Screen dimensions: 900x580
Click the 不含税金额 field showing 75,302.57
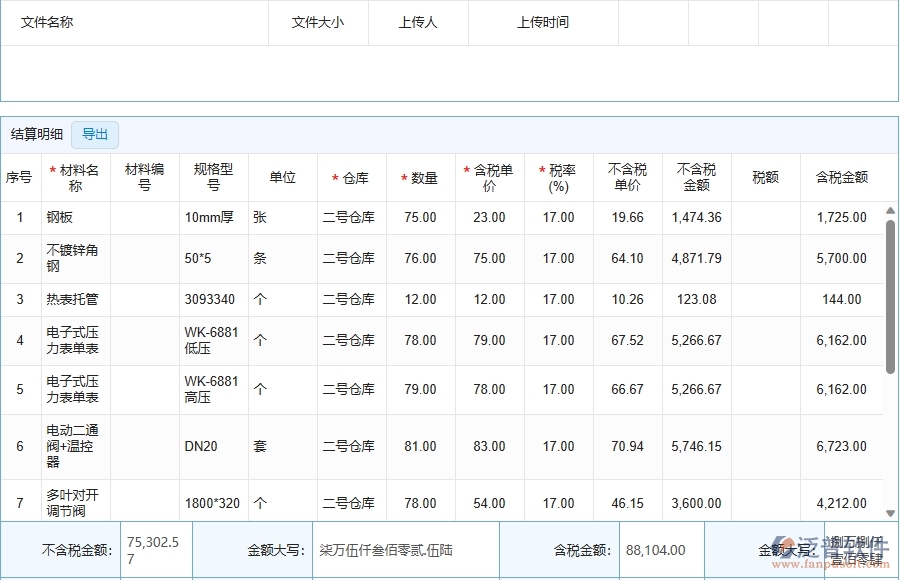[x=155, y=550]
